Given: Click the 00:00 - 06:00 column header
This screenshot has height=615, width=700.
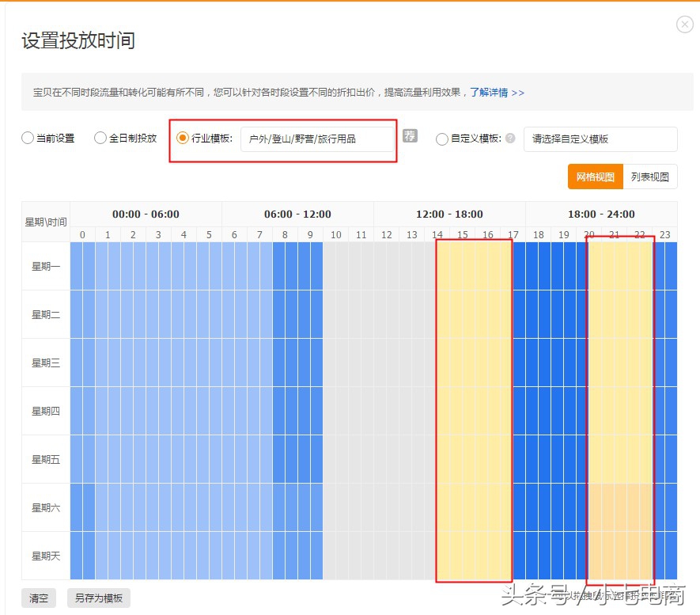Looking at the screenshot, I should 145,214.
